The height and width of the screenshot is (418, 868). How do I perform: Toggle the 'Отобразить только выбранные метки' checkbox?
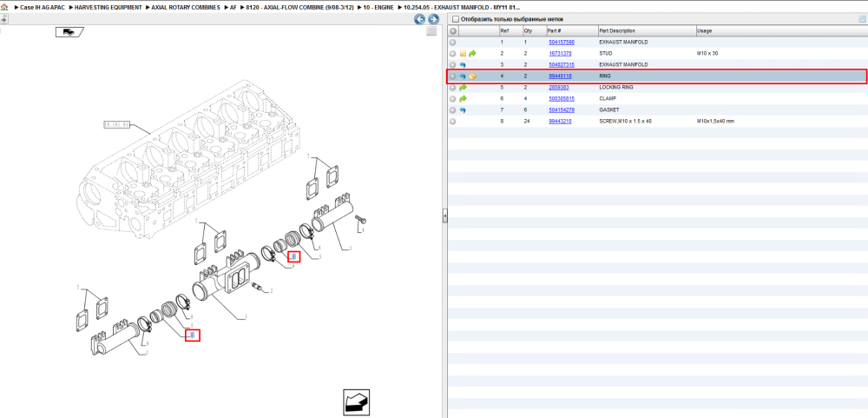[456, 19]
